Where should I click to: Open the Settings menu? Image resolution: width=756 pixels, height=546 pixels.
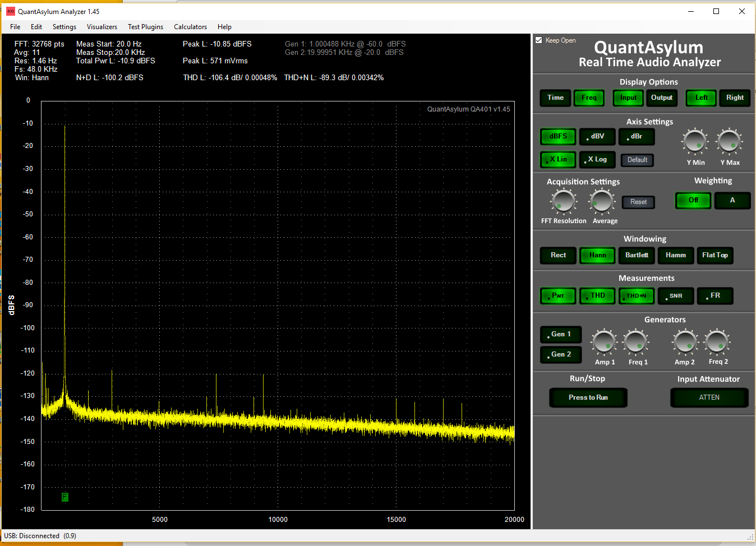click(64, 27)
